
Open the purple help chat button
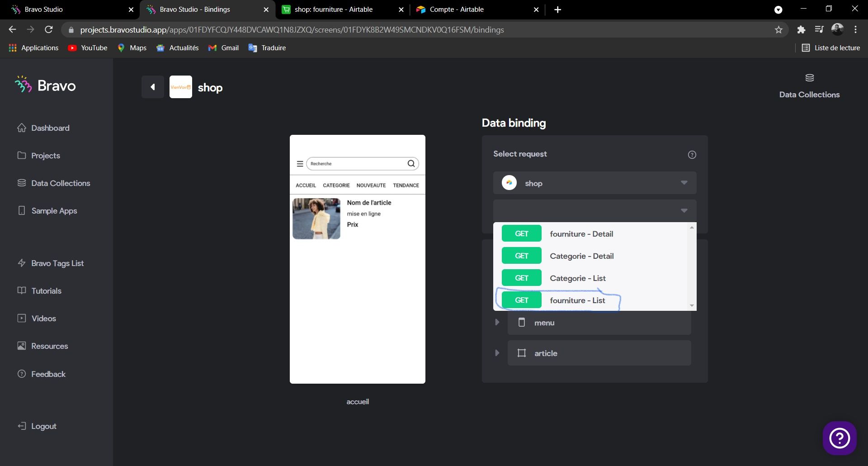[x=840, y=438]
